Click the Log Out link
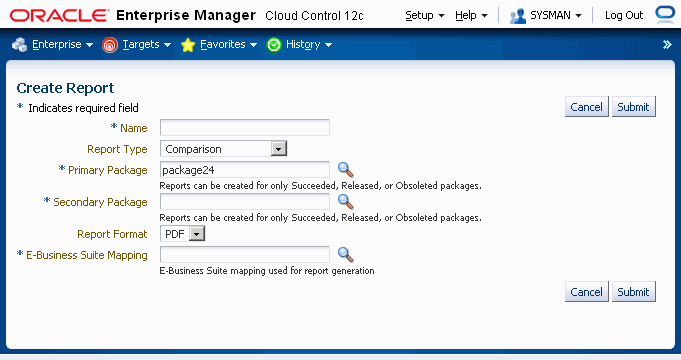 click(x=624, y=16)
